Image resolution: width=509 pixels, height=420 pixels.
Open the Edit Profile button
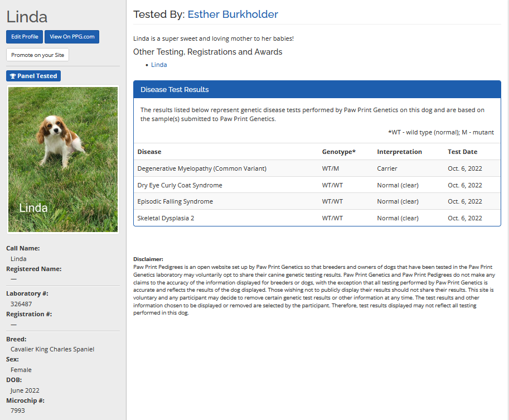click(25, 37)
